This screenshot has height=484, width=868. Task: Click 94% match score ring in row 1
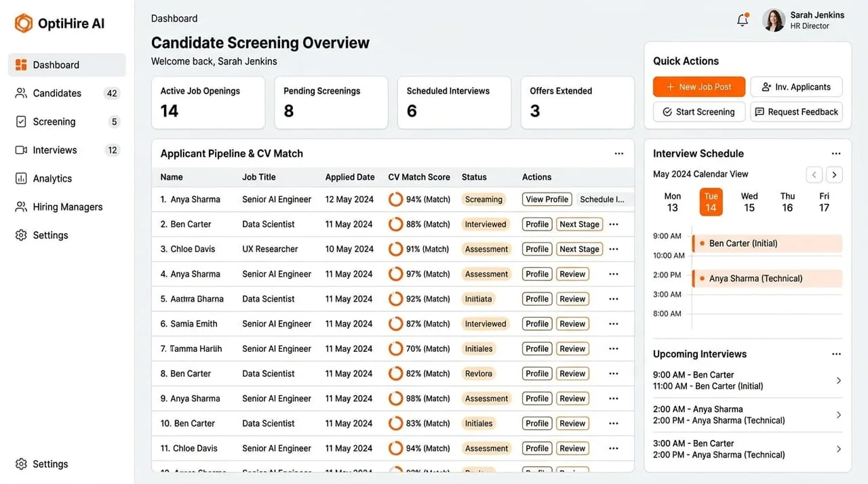click(x=395, y=199)
